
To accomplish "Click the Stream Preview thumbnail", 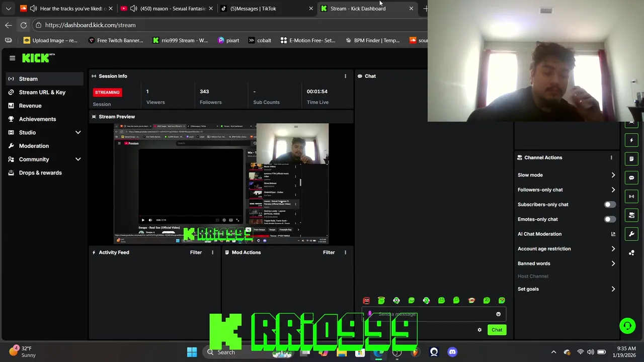I will [x=221, y=184].
